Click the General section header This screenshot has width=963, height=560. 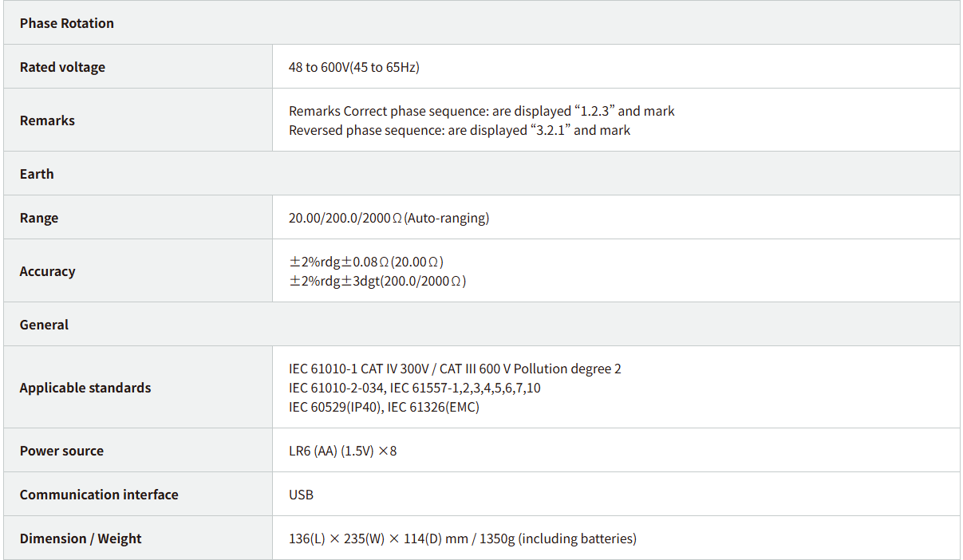(44, 325)
